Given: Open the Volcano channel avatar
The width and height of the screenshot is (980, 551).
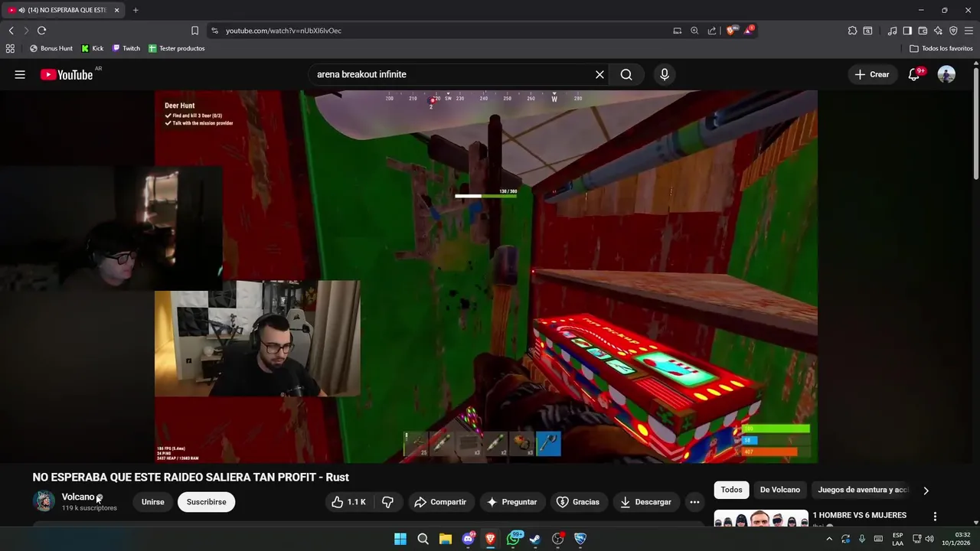Looking at the screenshot, I should (x=44, y=501).
